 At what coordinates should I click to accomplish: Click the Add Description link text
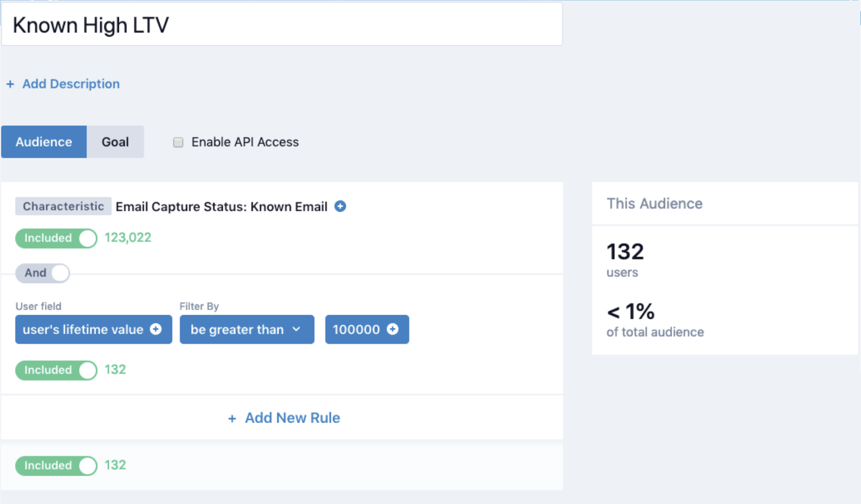pyautogui.click(x=71, y=84)
